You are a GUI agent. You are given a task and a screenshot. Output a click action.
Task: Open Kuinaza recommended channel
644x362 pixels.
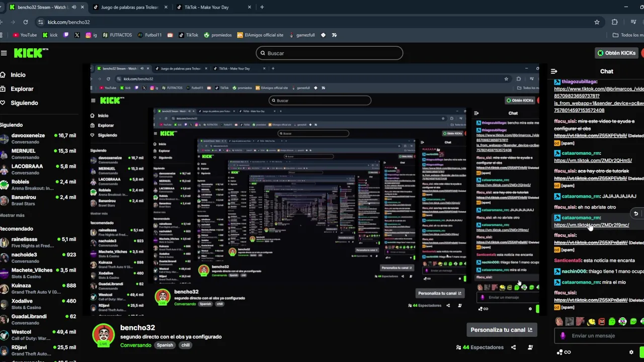pos(38,289)
